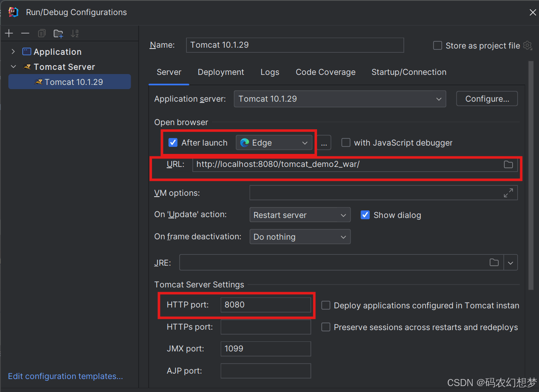Viewport: 539px width, 392px height.
Task: Click the Sort Configurations alphabetically icon
Action: [x=75, y=33]
